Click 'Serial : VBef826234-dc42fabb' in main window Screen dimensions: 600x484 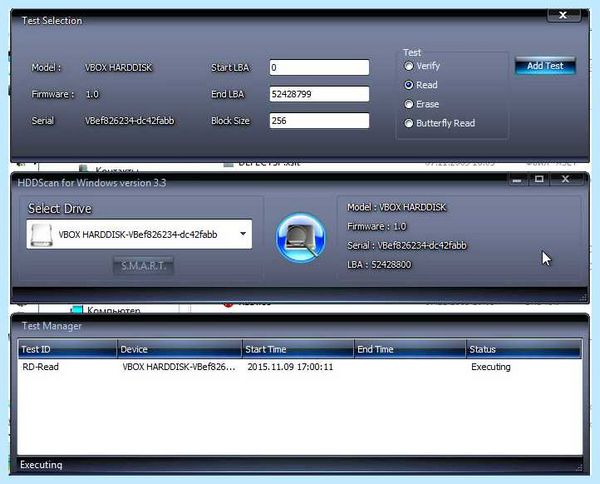point(407,246)
